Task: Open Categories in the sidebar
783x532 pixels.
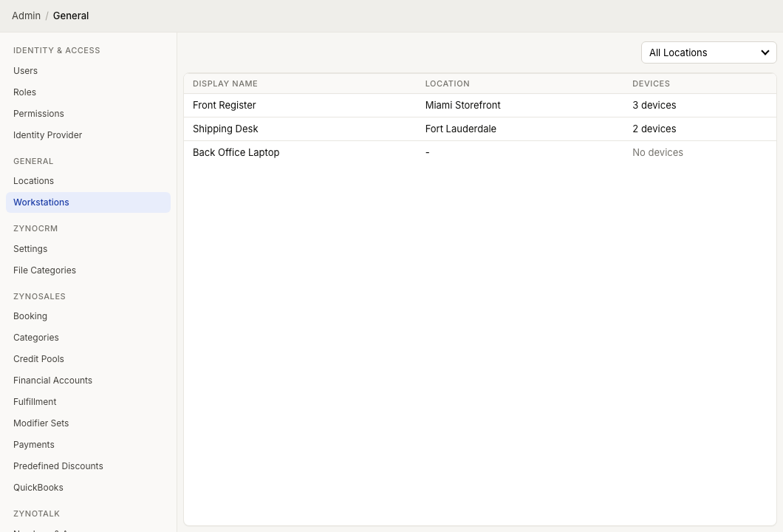Action: point(88,338)
